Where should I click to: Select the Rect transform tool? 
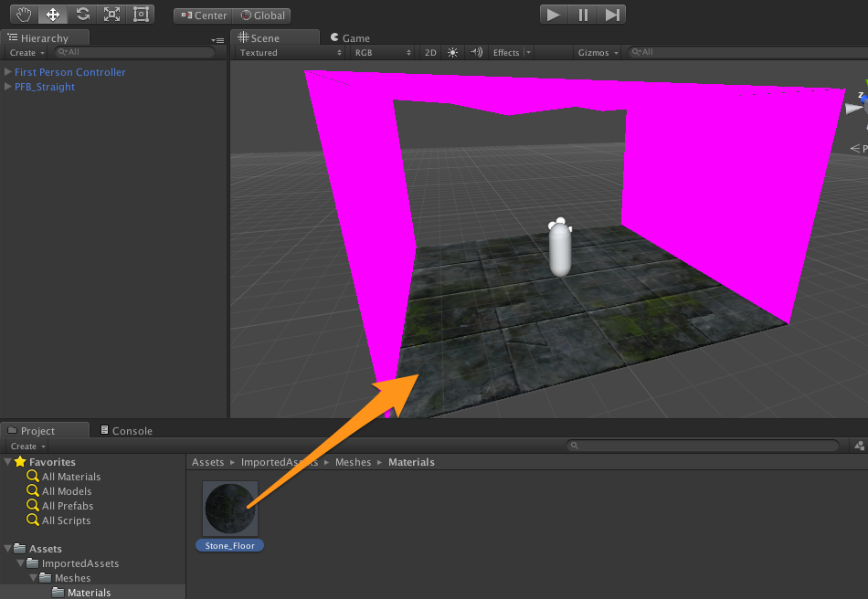tap(141, 15)
